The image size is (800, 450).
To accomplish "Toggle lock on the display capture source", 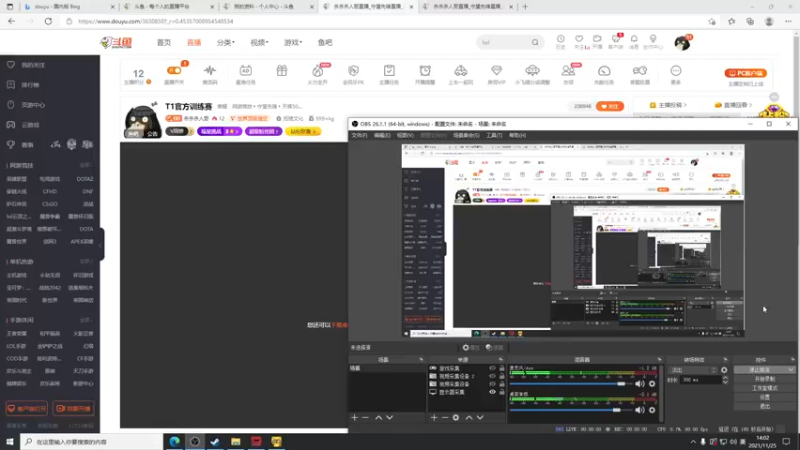I will point(502,392).
